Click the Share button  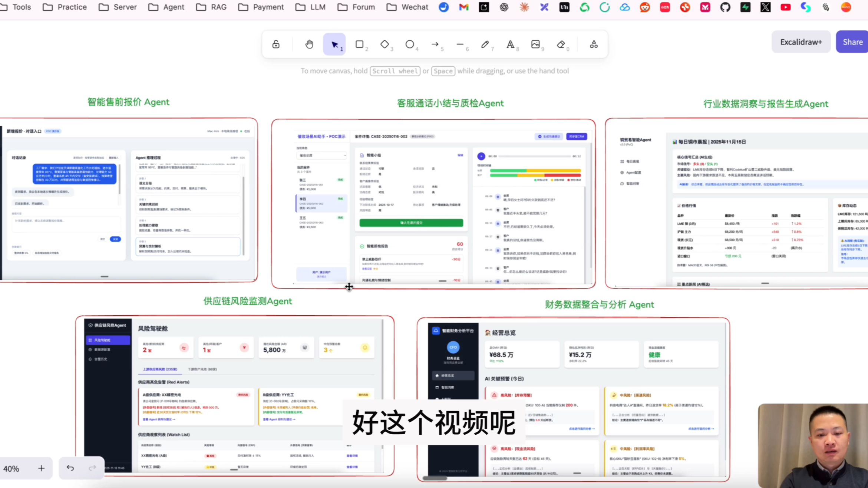[x=852, y=42]
